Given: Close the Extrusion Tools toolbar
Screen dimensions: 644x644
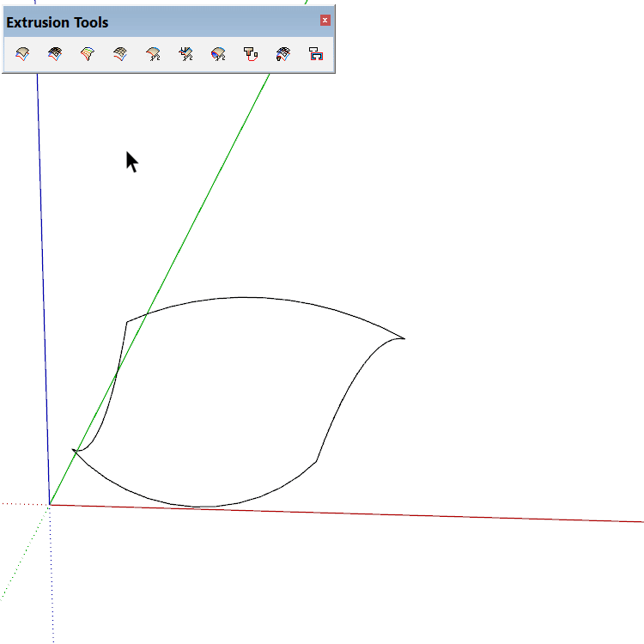Looking at the screenshot, I should pyautogui.click(x=325, y=20).
